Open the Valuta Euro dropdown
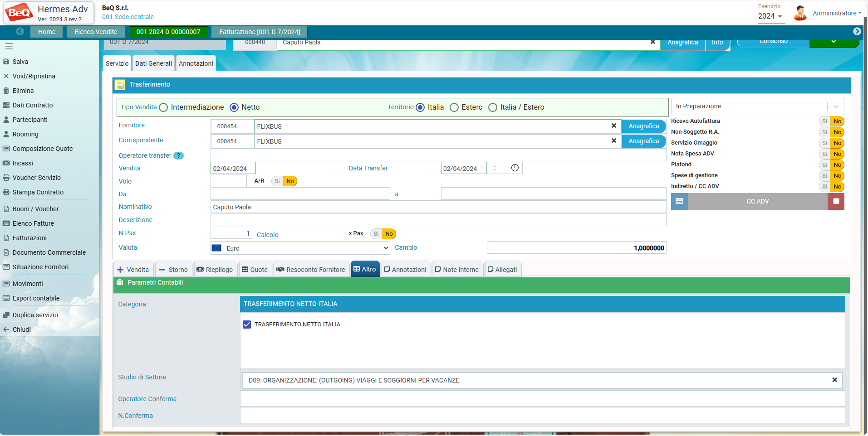This screenshot has width=868, height=436. [300, 248]
